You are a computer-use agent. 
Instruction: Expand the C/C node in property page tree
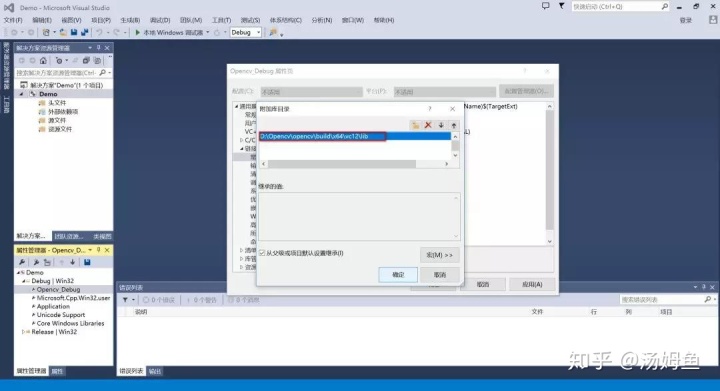click(x=242, y=140)
